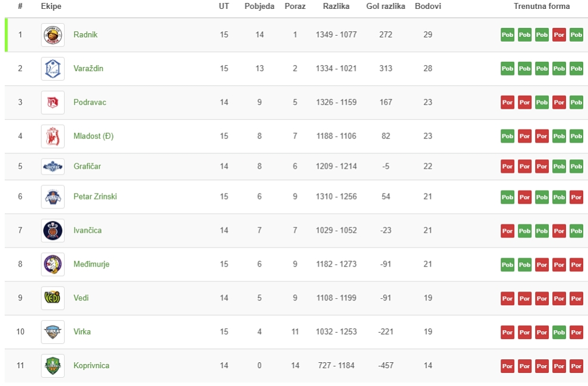Viewport: 588px width, 386px height.
Task: Click the Bodovi column header
Action: click(428, 7)
